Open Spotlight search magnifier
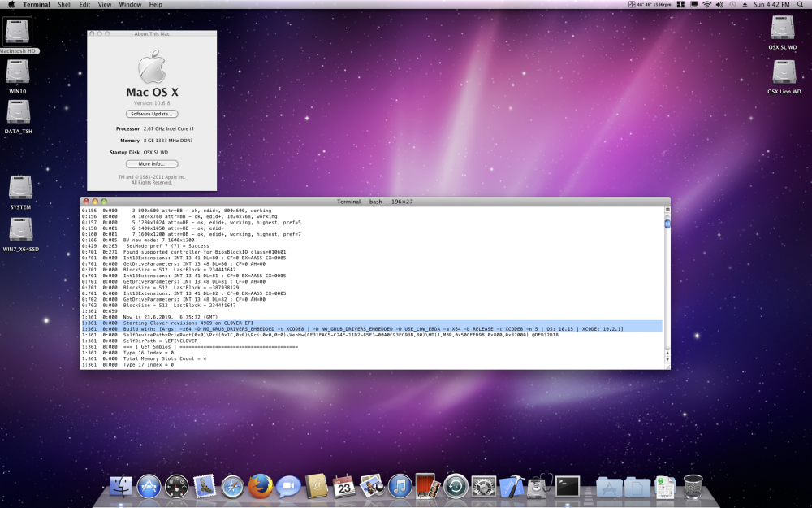The height and width of the screenshot is (508, 812). coord(800,4)
